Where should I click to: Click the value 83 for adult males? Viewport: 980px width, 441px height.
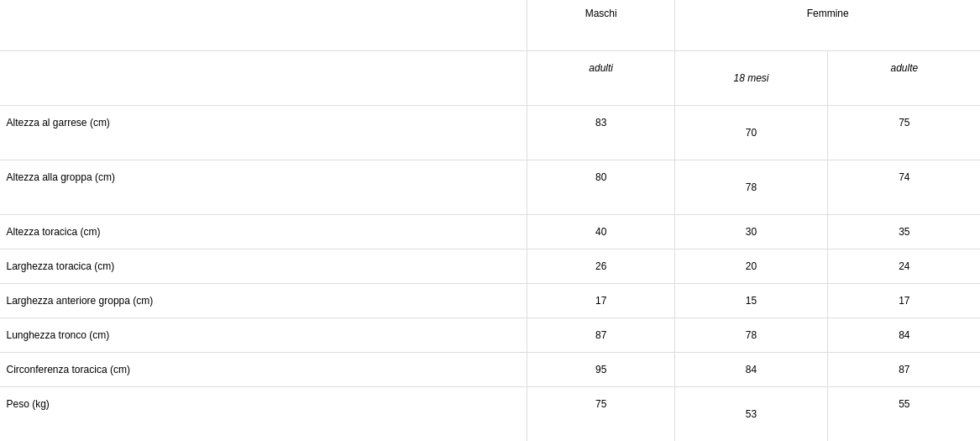click(x=600, y=123)
